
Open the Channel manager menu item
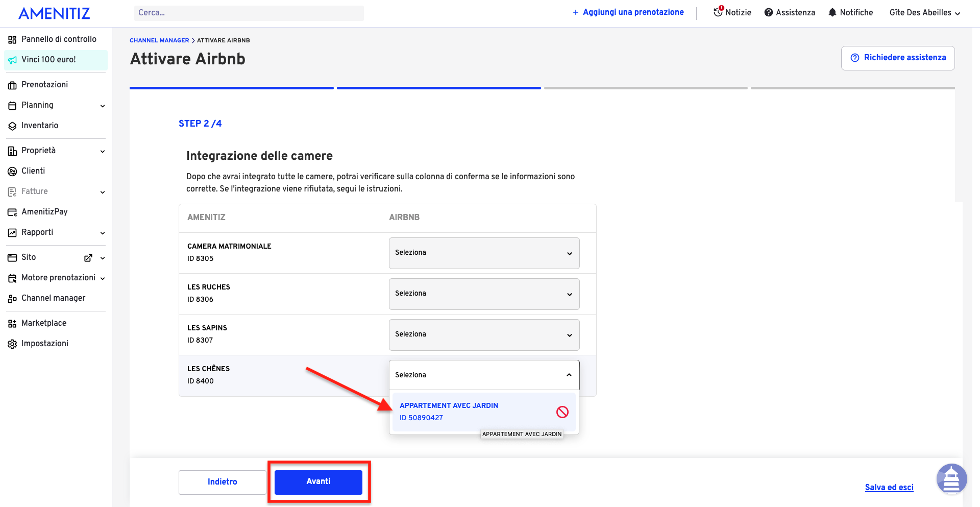coord(56,298)
